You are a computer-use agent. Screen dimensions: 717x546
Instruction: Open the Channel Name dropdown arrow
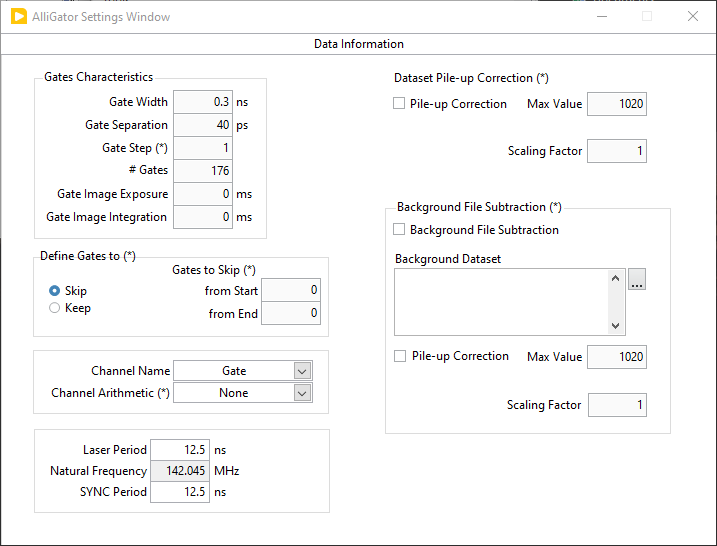(302, 371)
